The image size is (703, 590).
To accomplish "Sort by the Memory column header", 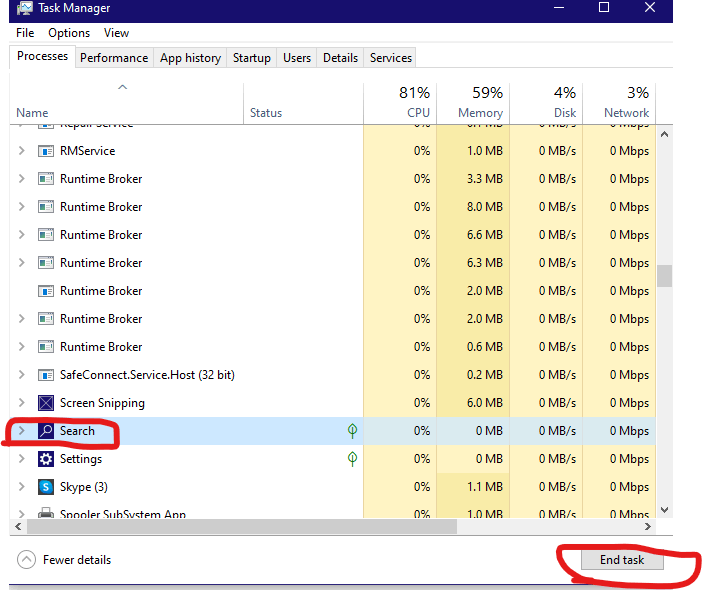I will (473, 103).
